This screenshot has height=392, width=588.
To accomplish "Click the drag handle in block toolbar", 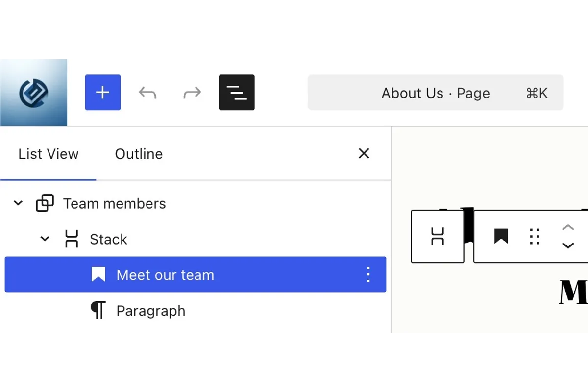I will coord(535,237).
